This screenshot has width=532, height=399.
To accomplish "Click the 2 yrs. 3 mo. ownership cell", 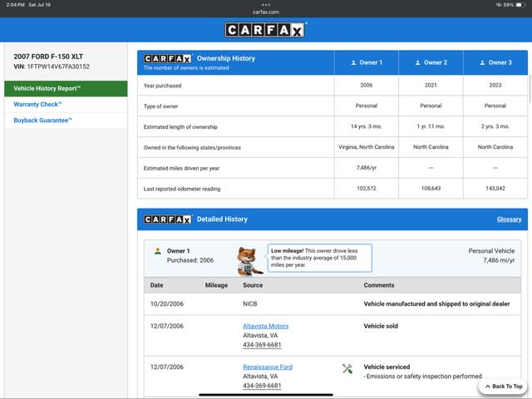I will [495, 126].
